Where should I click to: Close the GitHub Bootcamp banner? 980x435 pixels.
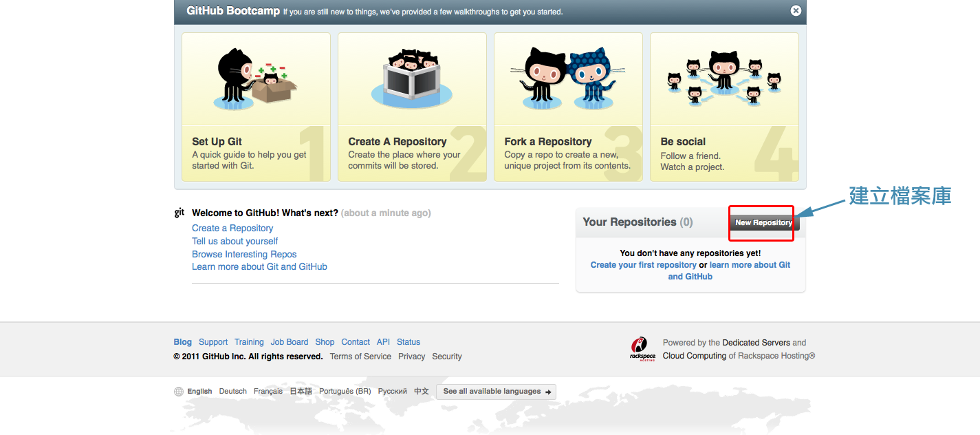click(x=796, y=11)
